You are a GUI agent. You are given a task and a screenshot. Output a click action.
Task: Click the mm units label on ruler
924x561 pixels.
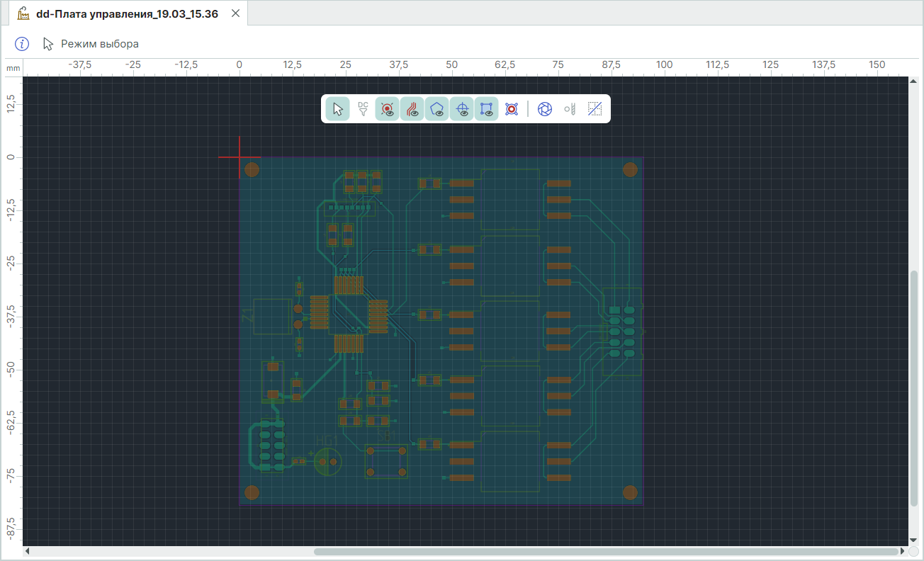pos(13,68)
